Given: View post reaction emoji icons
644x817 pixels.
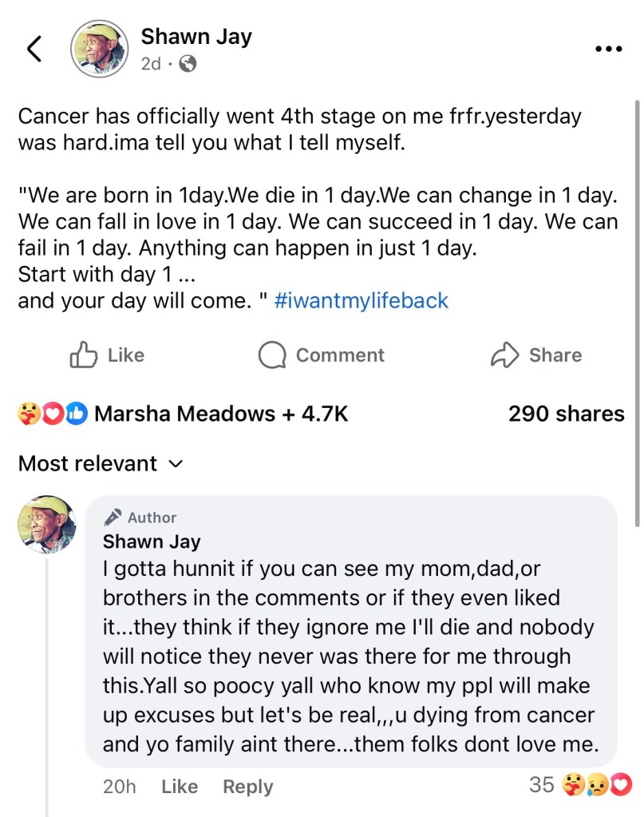Looking at the screenshot, I should click(x=51, y=414).
